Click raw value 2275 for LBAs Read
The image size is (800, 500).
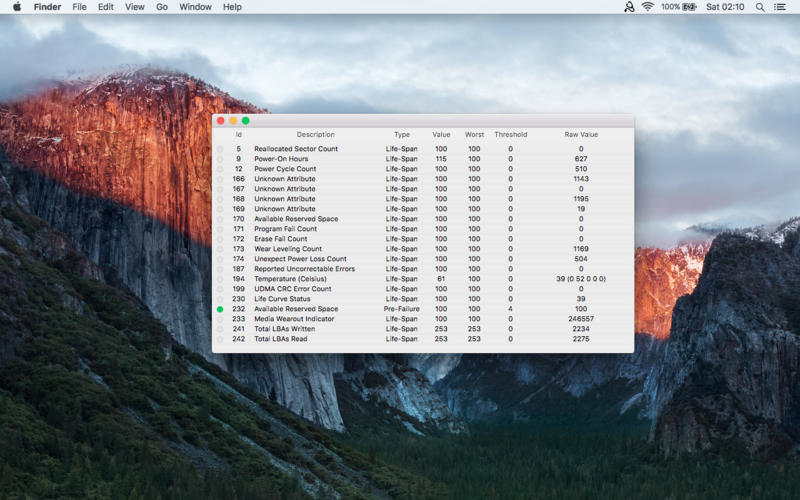pyautogui.click(x=581, y=339)
